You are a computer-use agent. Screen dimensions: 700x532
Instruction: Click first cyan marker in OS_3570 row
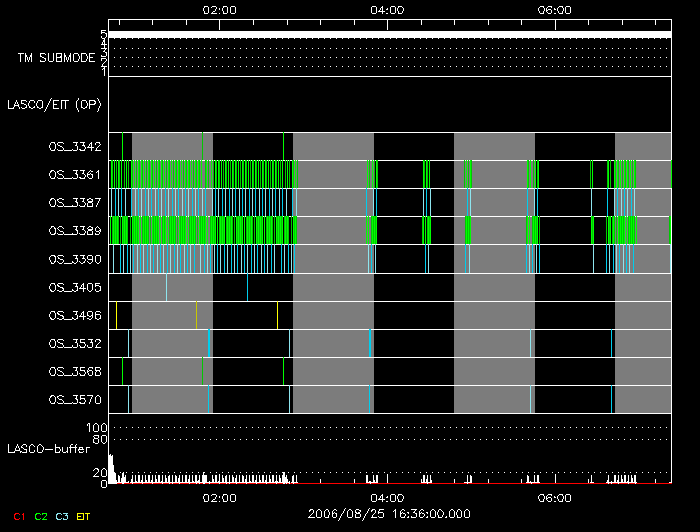click(129, 399)
